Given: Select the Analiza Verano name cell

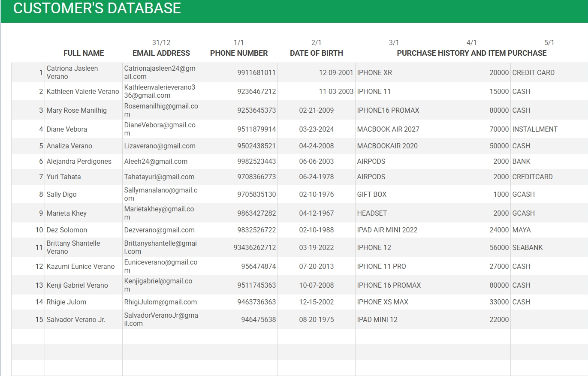Looking at the screenshot, I should (84, 146).
